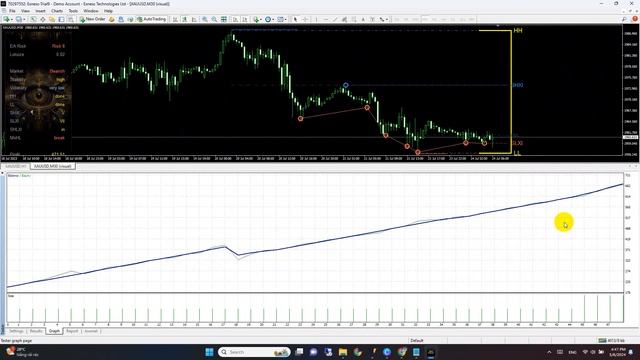Open the Tools menu
The width and height of the screenshot is (640, 360).
click(73, 11)
